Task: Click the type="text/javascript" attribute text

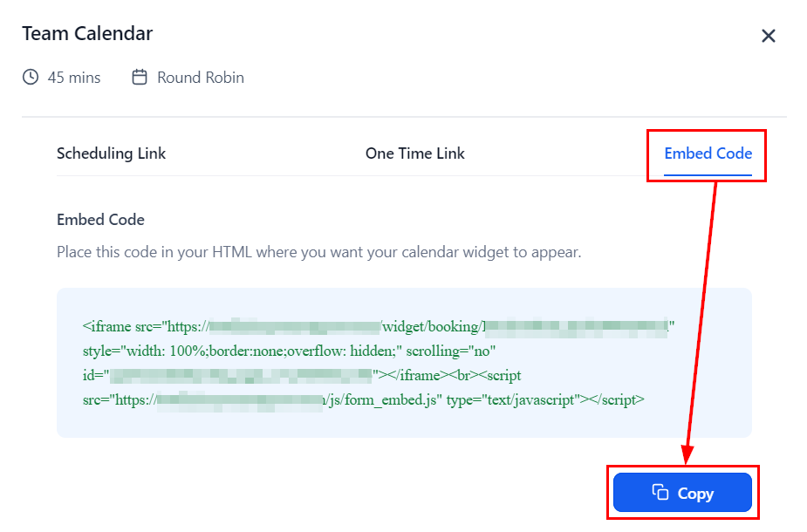Action: 513,400
